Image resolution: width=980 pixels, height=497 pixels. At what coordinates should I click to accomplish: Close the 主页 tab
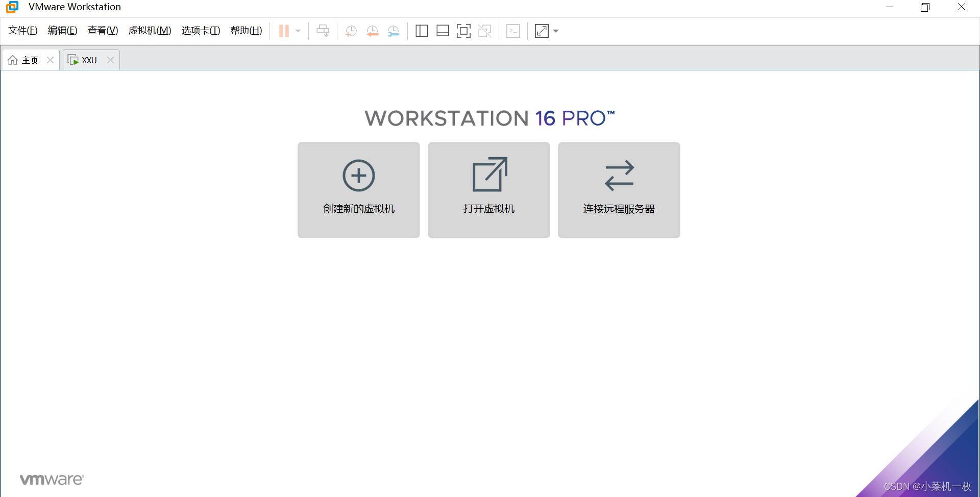(x=50, y=60)
